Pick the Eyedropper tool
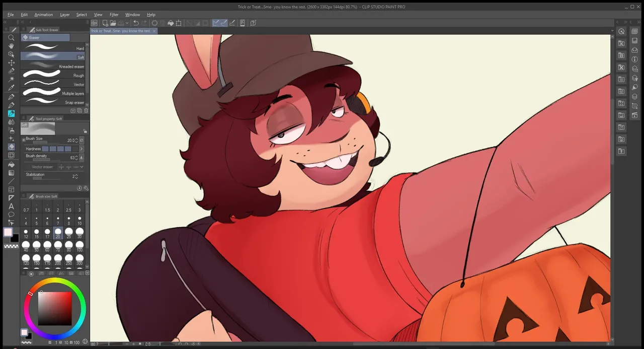 tap(11, 88)
